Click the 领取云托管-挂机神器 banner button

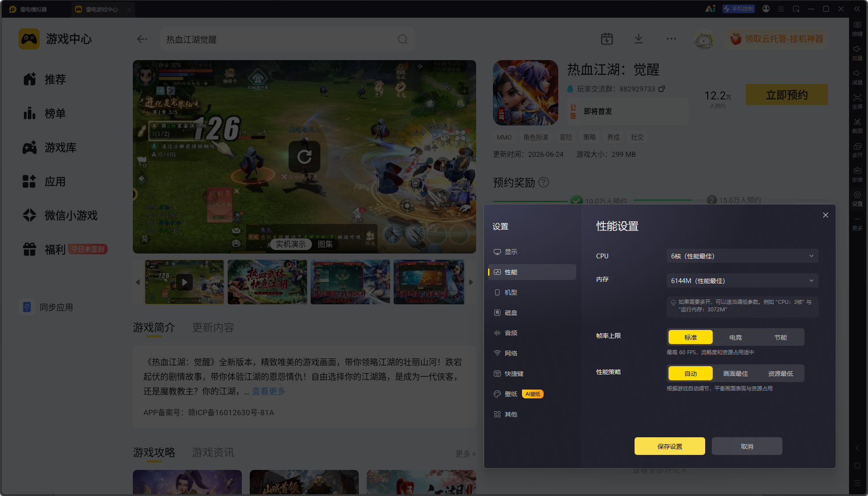click(x=777, y=39)
